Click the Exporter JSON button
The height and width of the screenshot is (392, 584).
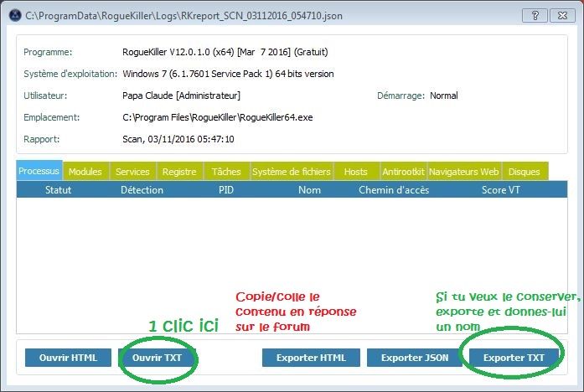415,358
